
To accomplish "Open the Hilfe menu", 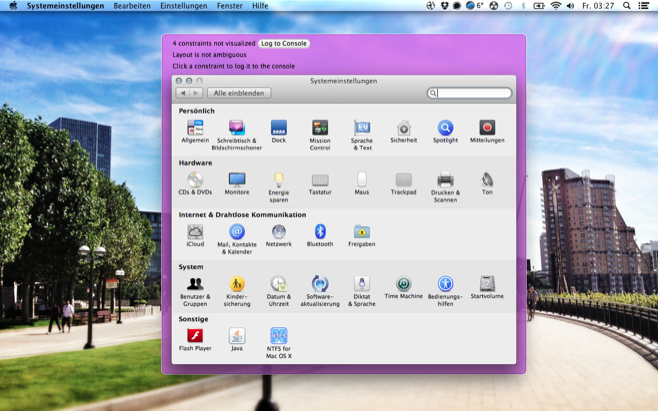I will [260, 6].
